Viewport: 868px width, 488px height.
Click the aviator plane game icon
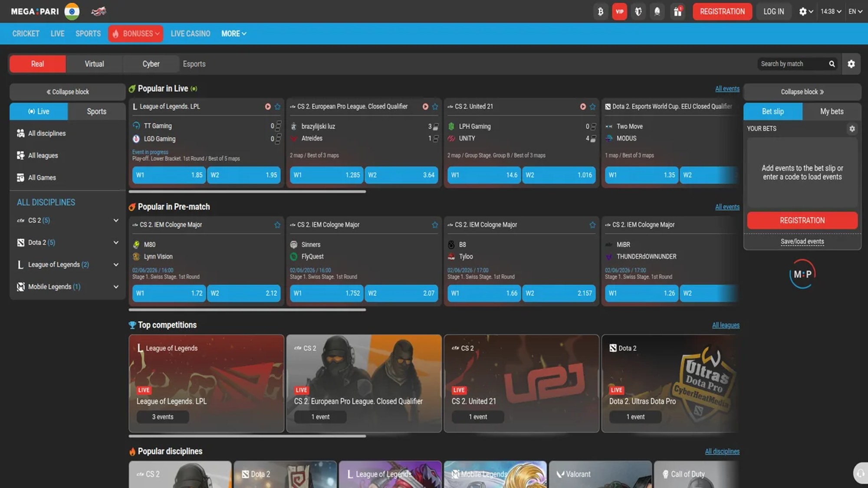click(x=99, y=11)
